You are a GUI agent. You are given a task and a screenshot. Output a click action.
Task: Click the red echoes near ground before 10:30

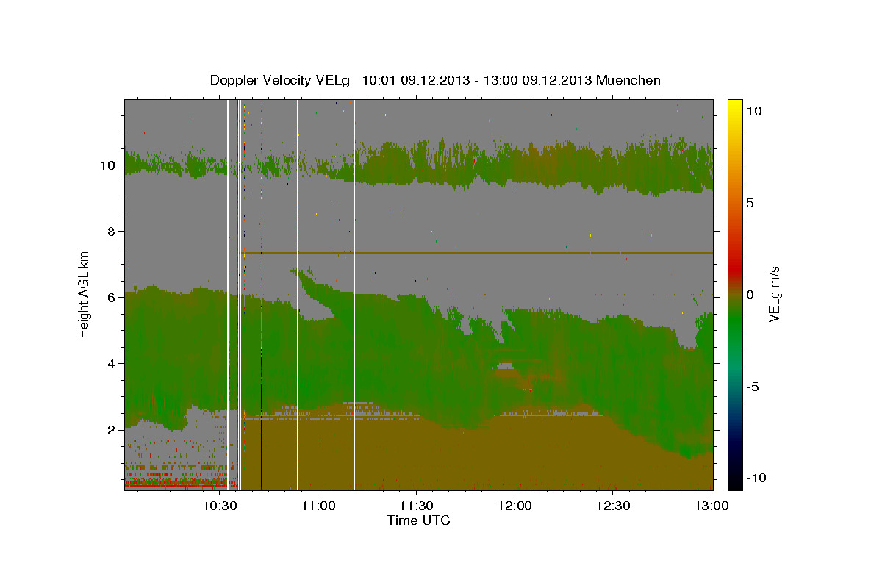(x=175, y=486)
